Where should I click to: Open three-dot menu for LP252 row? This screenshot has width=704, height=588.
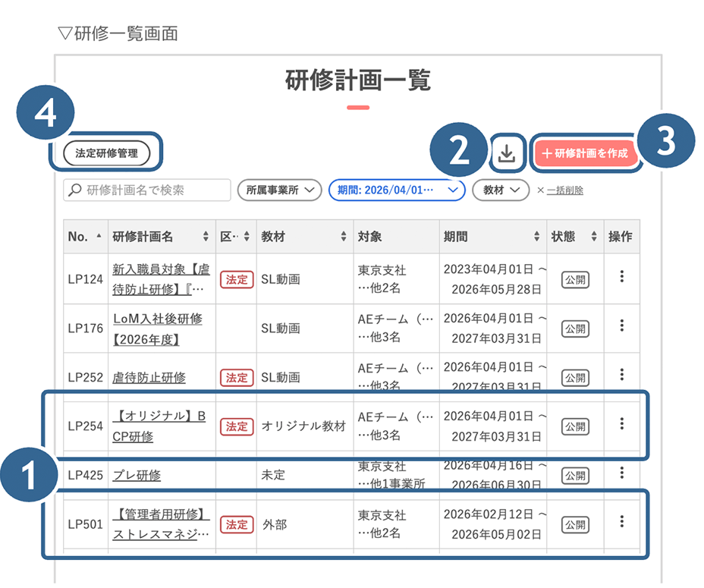[x=622, y=374]
